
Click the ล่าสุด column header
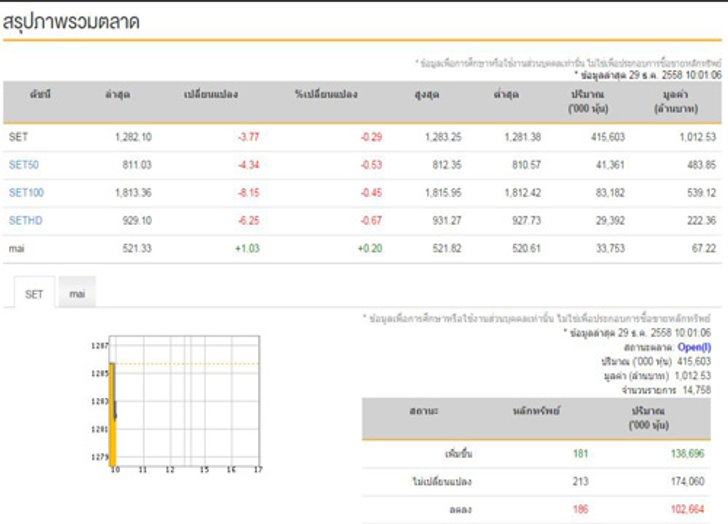point(117,95)
